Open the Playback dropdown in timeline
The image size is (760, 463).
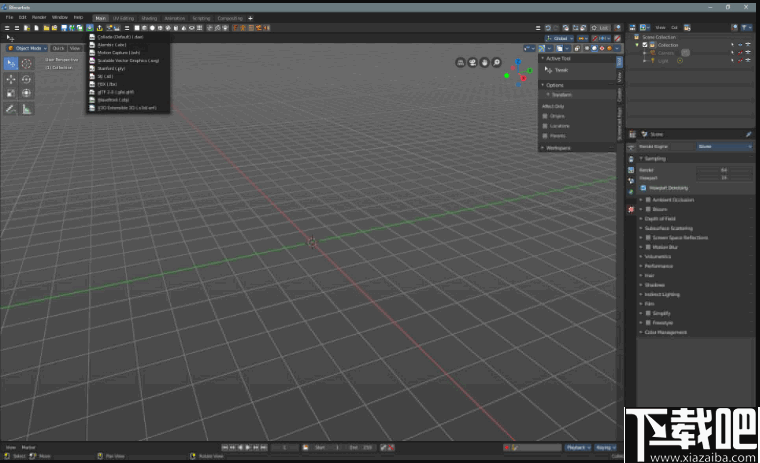point(578,447)
